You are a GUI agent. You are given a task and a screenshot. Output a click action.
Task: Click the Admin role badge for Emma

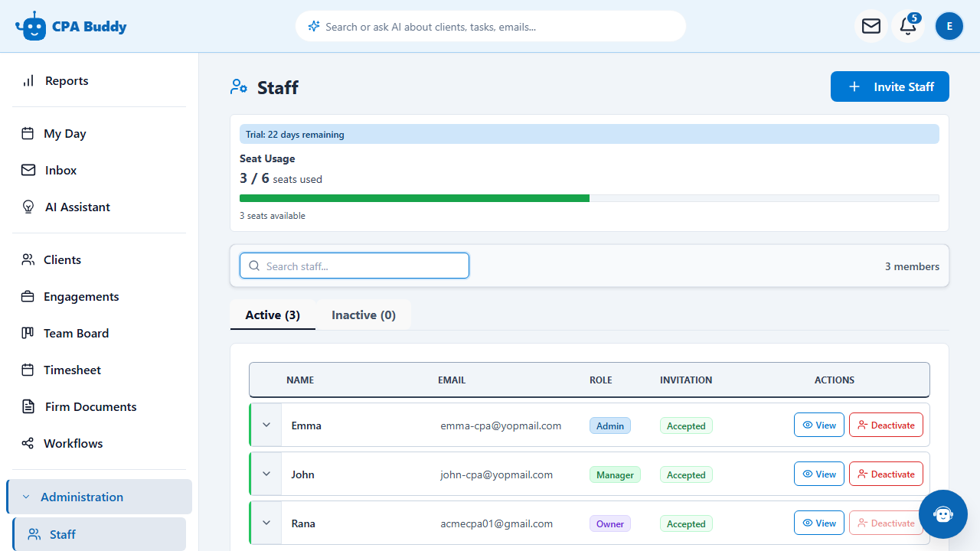610,425
